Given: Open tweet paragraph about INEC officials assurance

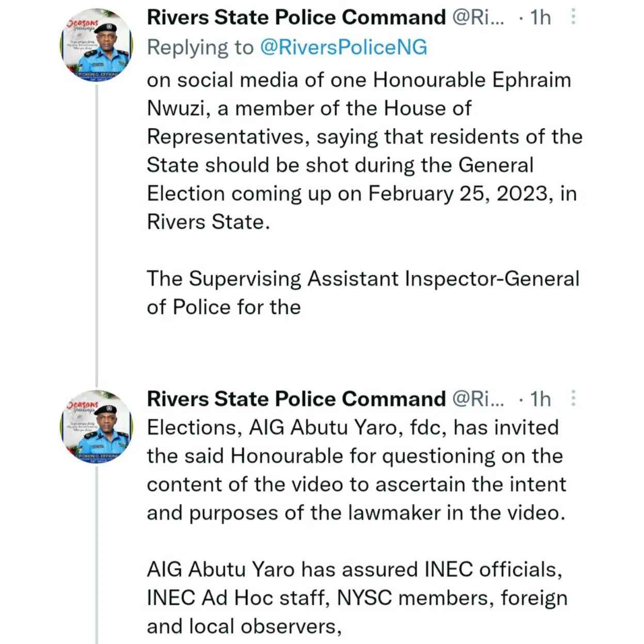Looking at the screenshot, I should [357, 598].
